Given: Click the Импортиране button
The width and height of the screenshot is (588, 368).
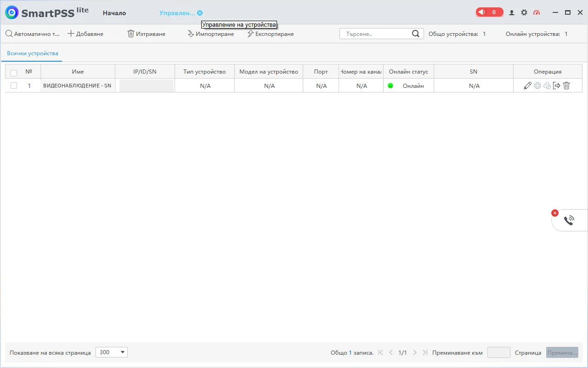Looking at the screenshot, I should (x=211, y=34).
